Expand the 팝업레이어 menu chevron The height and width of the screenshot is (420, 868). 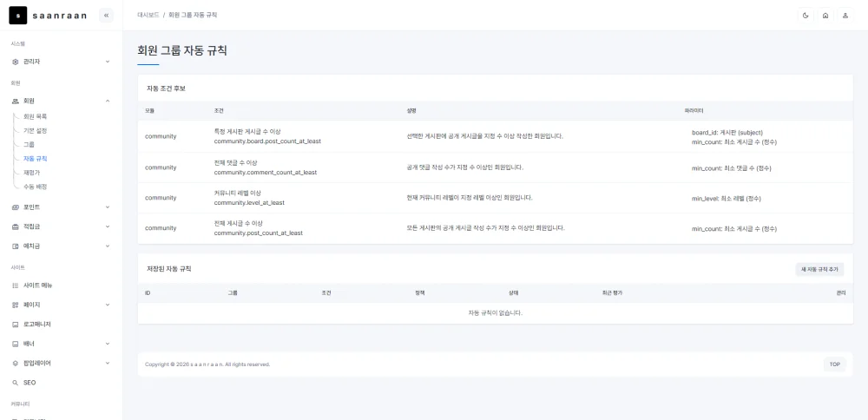tap(108, 363)
